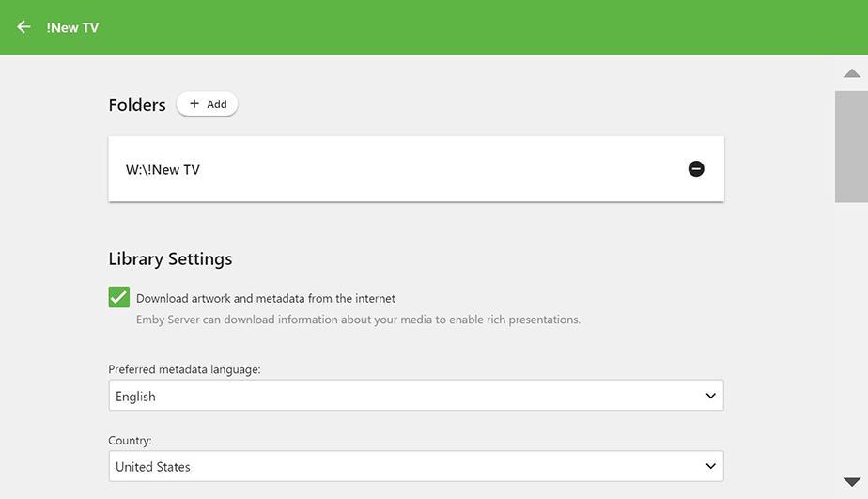Click the plus icon beside Folders
Screen dimensions: 868x499
[x=194, y=104]
